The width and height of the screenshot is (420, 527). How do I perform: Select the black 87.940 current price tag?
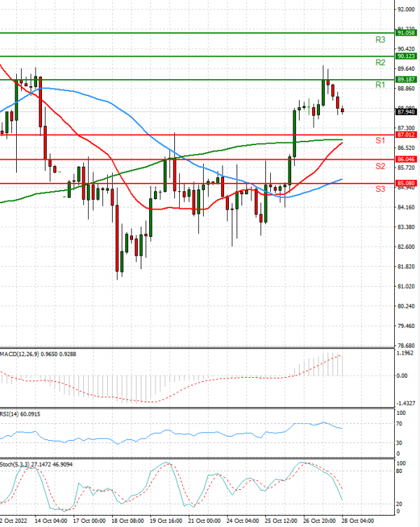coord(406,111)
